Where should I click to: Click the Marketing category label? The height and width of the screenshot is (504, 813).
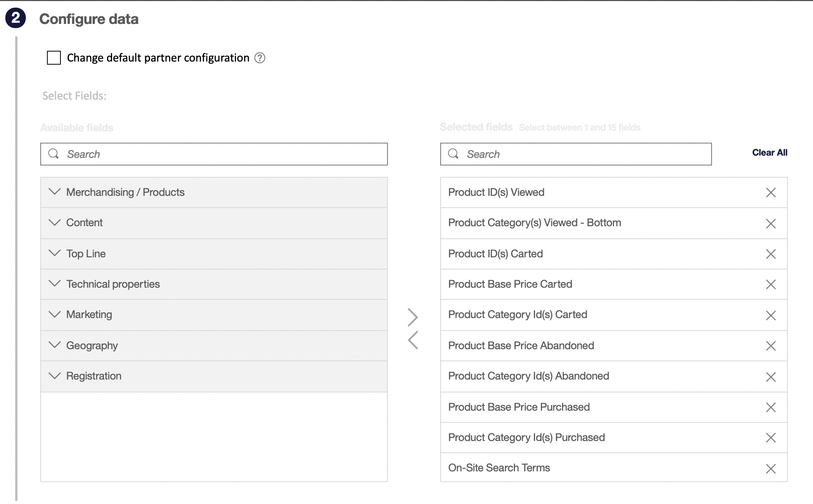(89, 314)
